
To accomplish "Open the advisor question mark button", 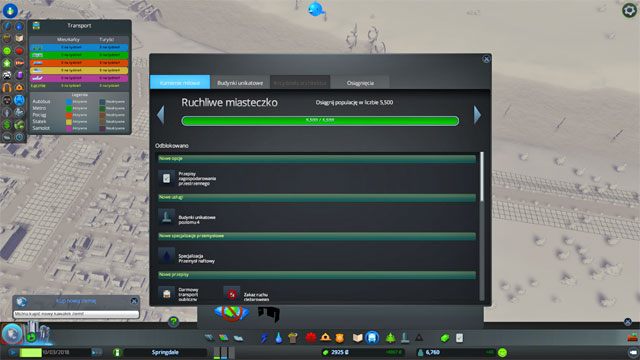I will pyautogui.click(x=173, y=322).
